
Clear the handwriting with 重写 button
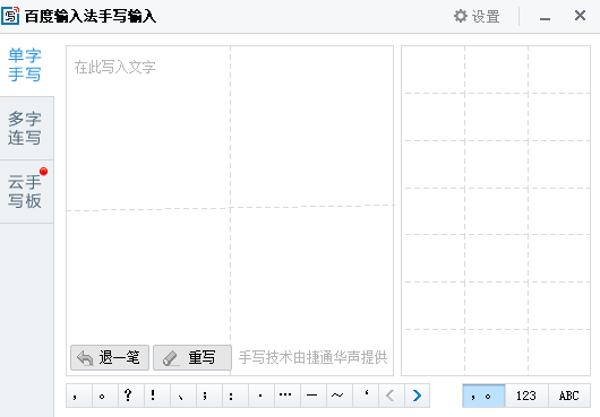(x=191, y=357)
